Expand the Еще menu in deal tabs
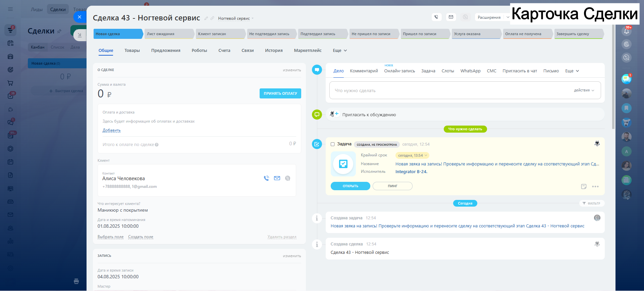 [340, 51]
